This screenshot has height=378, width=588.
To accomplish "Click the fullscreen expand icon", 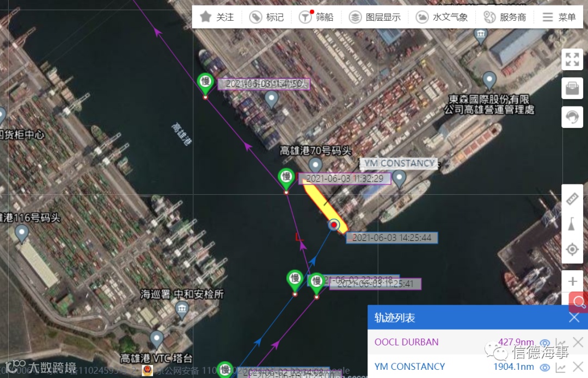I will (572, 59).
